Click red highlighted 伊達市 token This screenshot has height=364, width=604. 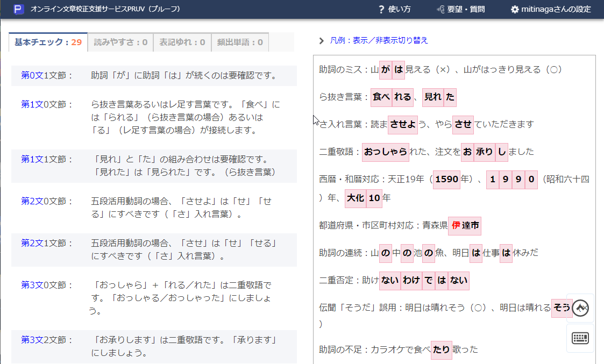pyautogui.click(x=465, y=226)
